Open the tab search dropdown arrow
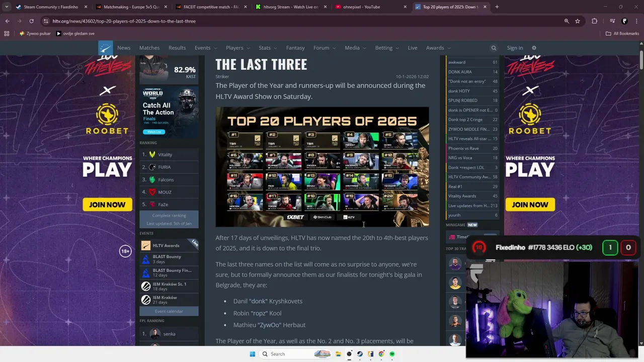Screen dimensions: 644x362 tap(6, 7)
